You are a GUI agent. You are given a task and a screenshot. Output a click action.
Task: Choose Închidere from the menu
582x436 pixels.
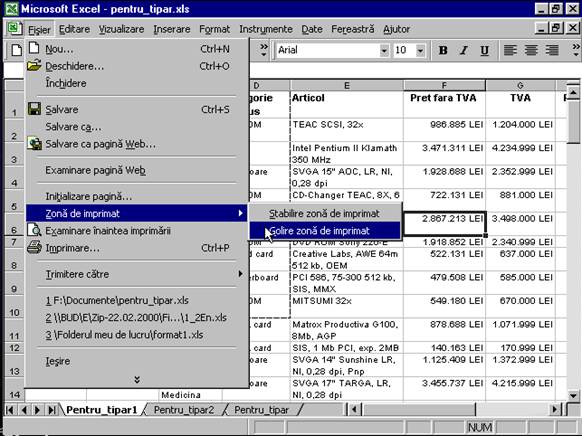click(137, 83)
